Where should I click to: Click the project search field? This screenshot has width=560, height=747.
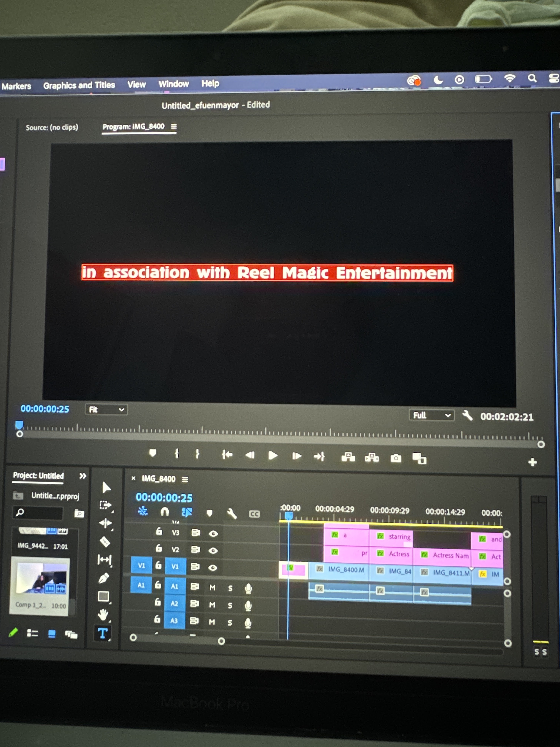[38, 513]
